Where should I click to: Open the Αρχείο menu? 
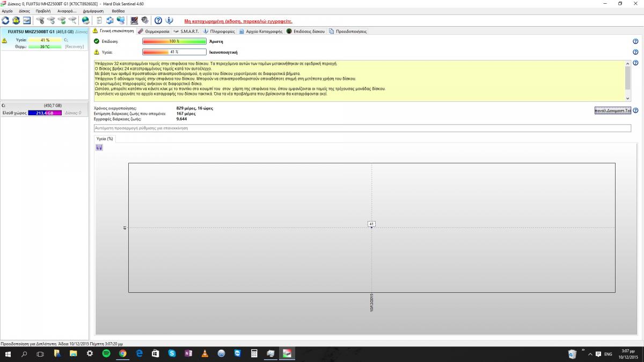pyautogui.click(x=8, y=11)
